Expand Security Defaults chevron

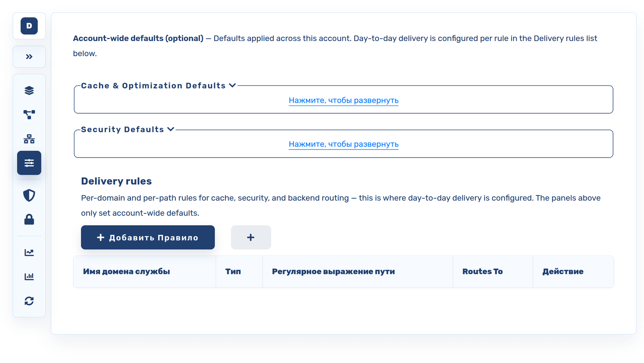171,129
